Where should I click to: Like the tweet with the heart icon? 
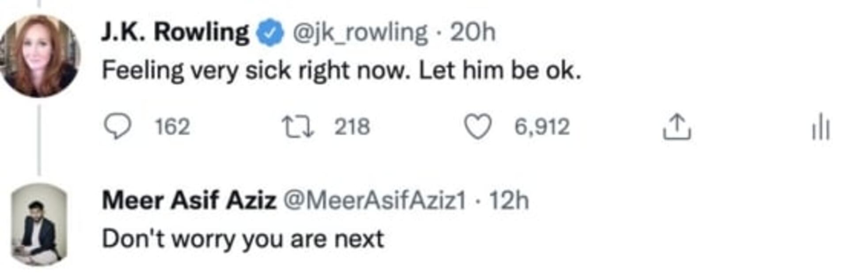click(x=477, y=127)
